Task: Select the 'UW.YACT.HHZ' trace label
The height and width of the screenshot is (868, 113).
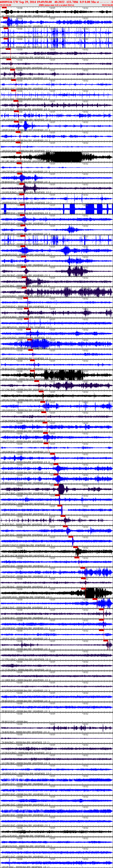Action: [x=9, y=400]
